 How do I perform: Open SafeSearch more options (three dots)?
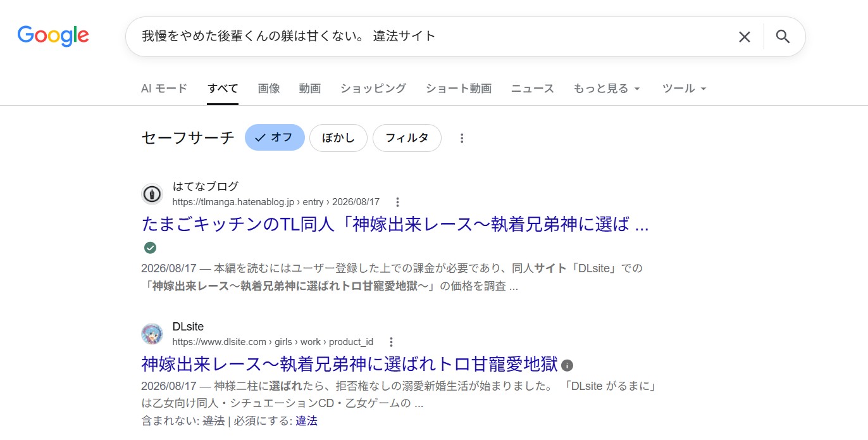click(462, 138)
